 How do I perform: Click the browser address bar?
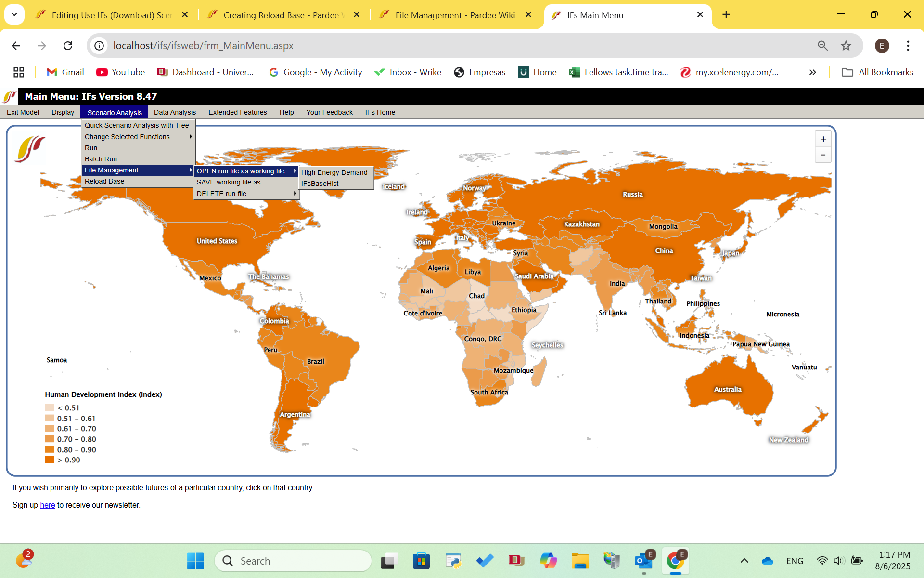point(433,46)
